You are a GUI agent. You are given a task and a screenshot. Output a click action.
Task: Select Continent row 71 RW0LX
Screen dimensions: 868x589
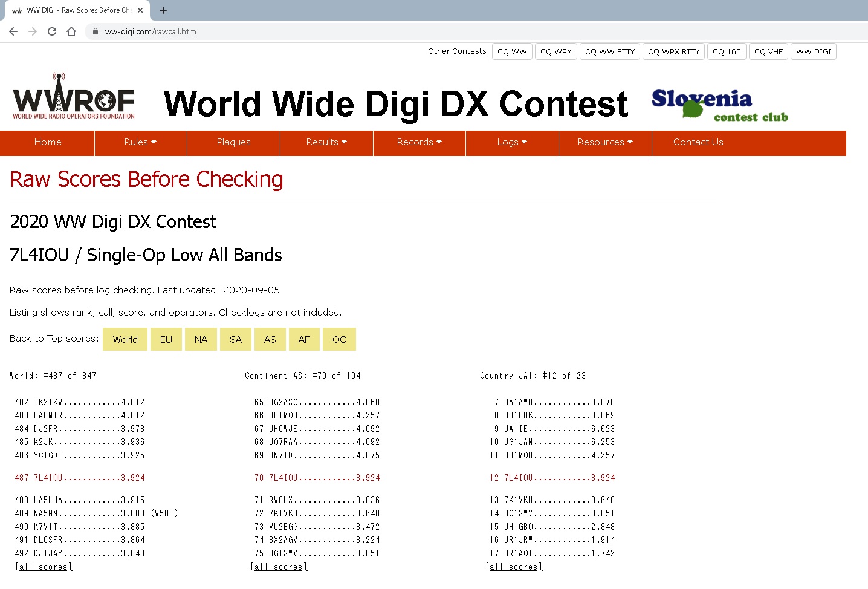tap(317, 500)
